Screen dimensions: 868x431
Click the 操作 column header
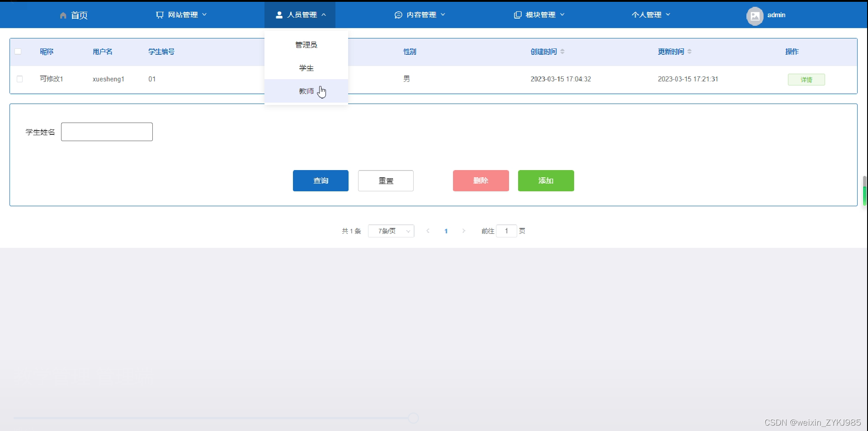(x=792, y=52)
